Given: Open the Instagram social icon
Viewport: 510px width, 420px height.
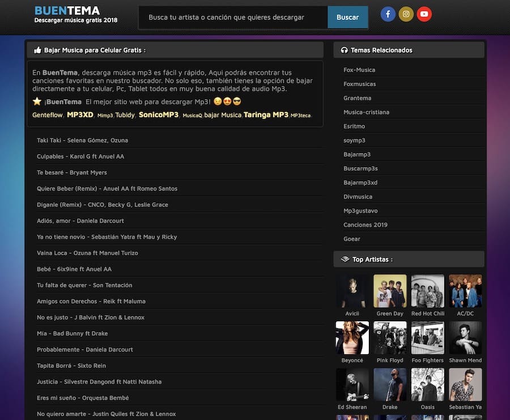Looking at the screenshot, I should pyautogui.click(x=406, y=14).
